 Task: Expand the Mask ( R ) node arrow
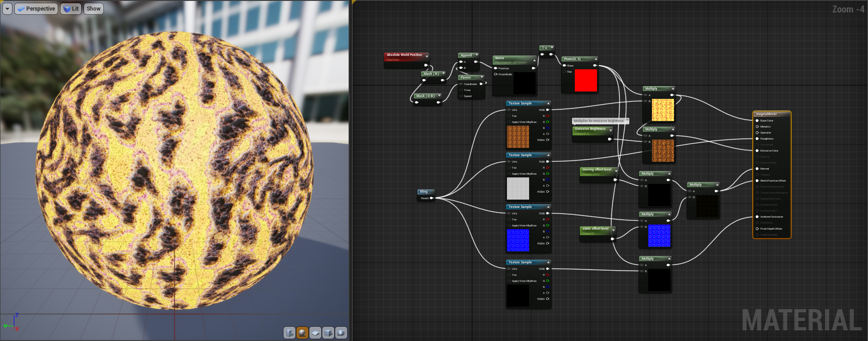[444, 73]
